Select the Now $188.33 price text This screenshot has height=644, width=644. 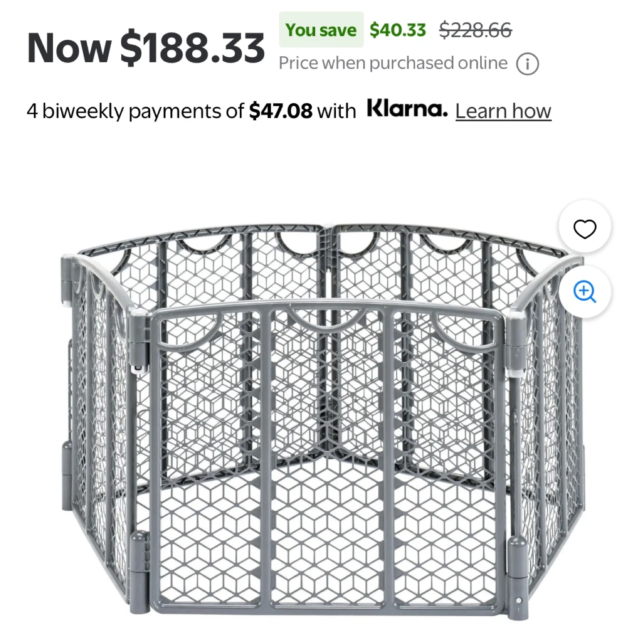click(146, 48)
